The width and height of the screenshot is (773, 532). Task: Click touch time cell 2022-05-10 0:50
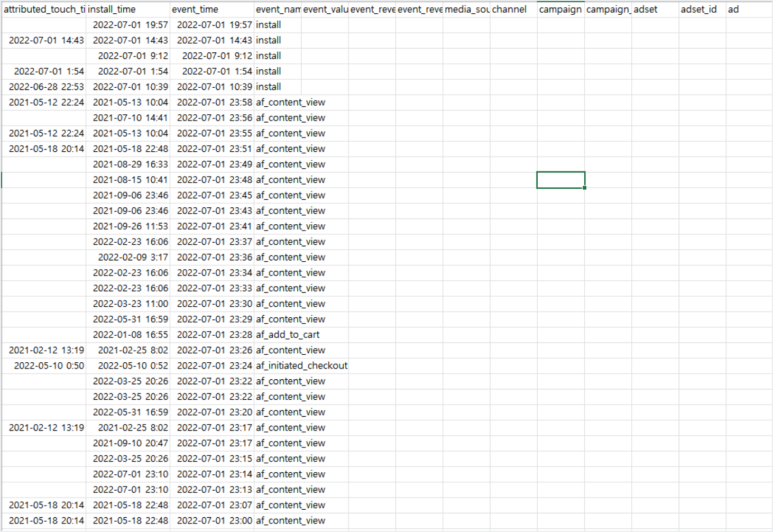pyautogui.click(x=49, y=366)
